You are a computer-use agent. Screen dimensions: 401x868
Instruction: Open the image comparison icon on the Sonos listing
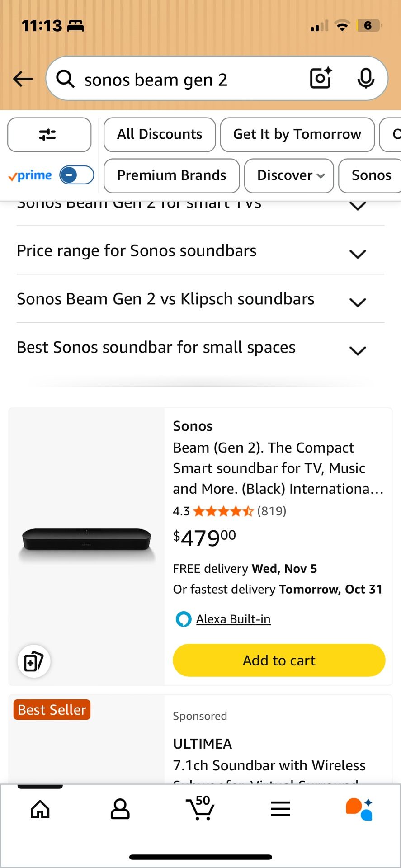pyautogui.click(x=33, y=661)
